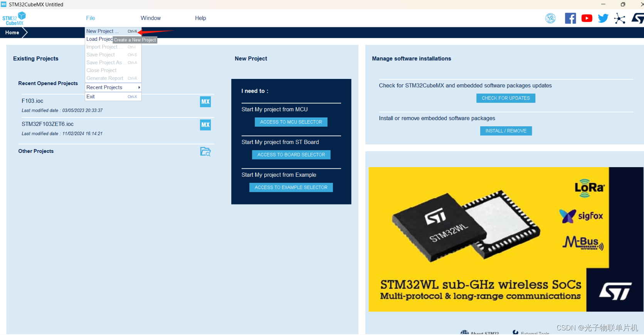The height and width of the screenshot is (335, 644).
Task: Click the Start My project from Example text
Action: click(x=279, y=175)
